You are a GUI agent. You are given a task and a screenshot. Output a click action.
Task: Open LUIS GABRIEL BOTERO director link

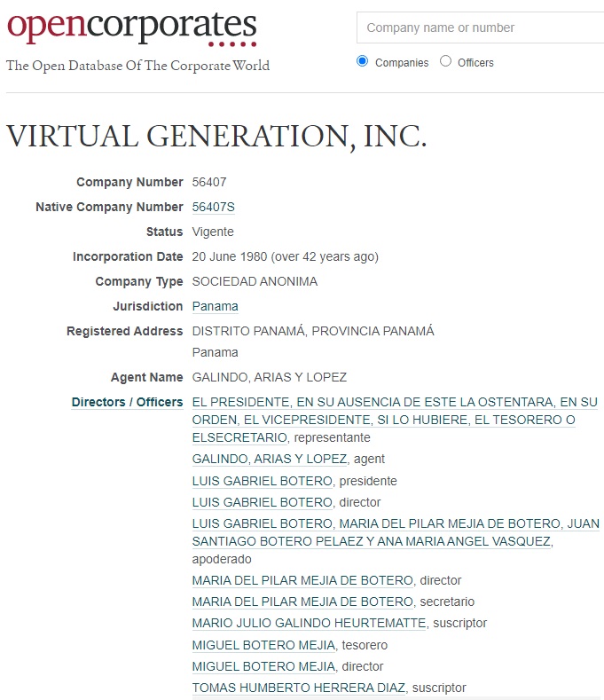click(x=263, y=503)
